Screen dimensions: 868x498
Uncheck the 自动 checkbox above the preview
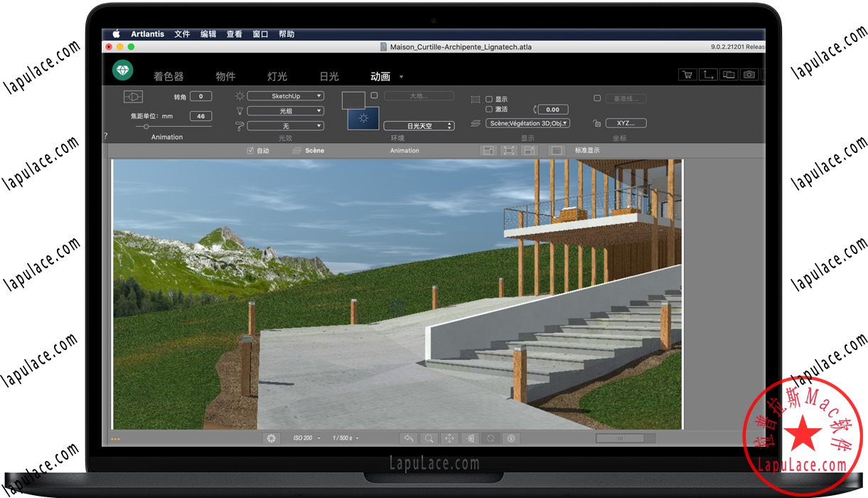pos(251,150)
